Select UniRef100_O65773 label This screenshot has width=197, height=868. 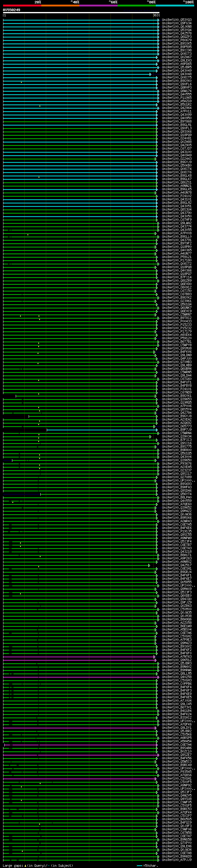pos(177,426)
